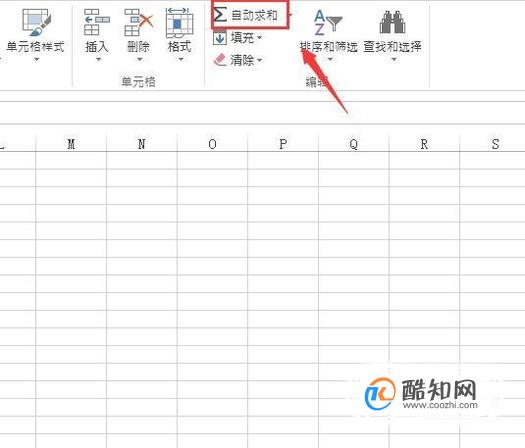The image size is (525, 448).
Task: Click the Insert cells icon
Action: pyautogui.click(x=96, y=22)
